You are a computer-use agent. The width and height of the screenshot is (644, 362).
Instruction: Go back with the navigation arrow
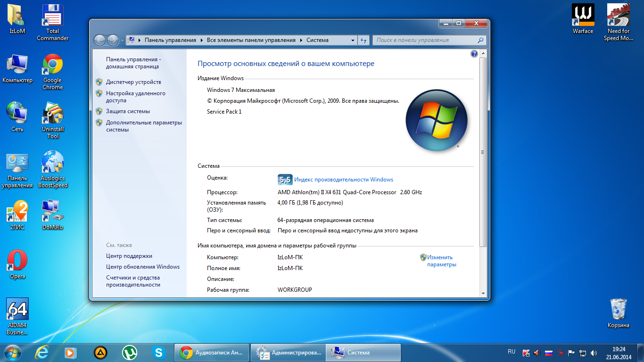[x=100, y=40]
